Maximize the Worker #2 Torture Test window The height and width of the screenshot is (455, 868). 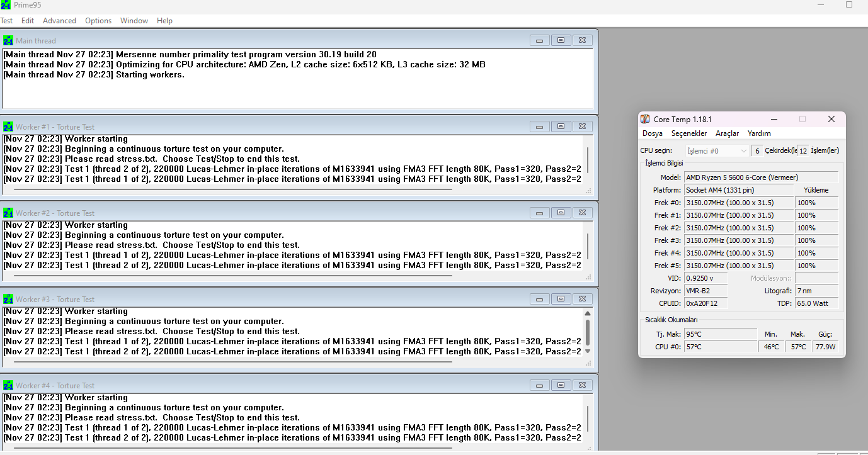tap(561, 213)
